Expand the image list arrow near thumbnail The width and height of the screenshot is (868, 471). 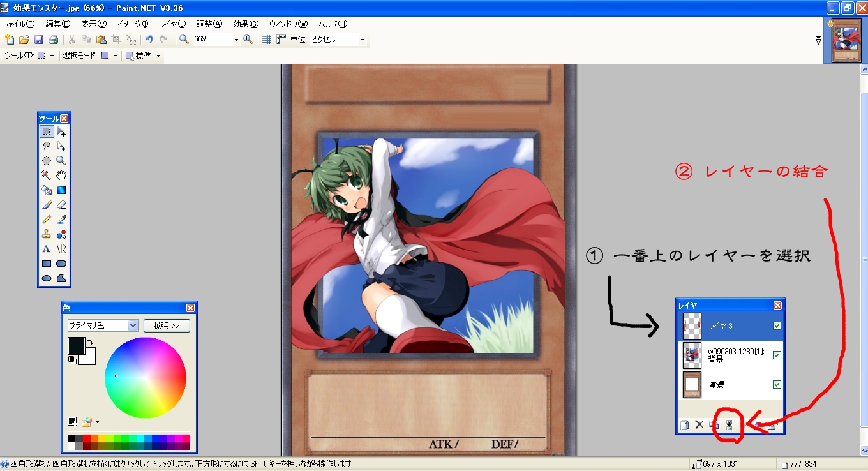(x=818, y=40)
